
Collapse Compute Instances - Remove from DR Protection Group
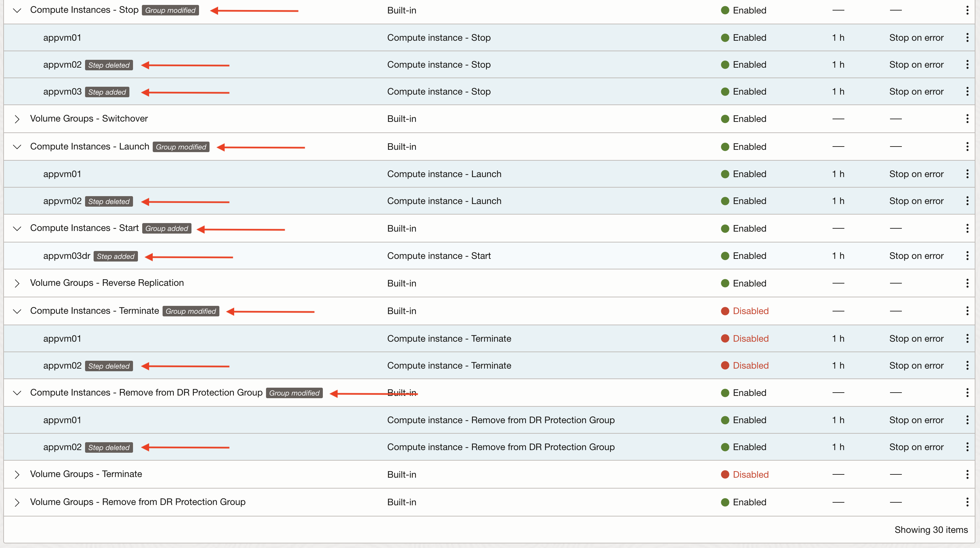point(17,393)
